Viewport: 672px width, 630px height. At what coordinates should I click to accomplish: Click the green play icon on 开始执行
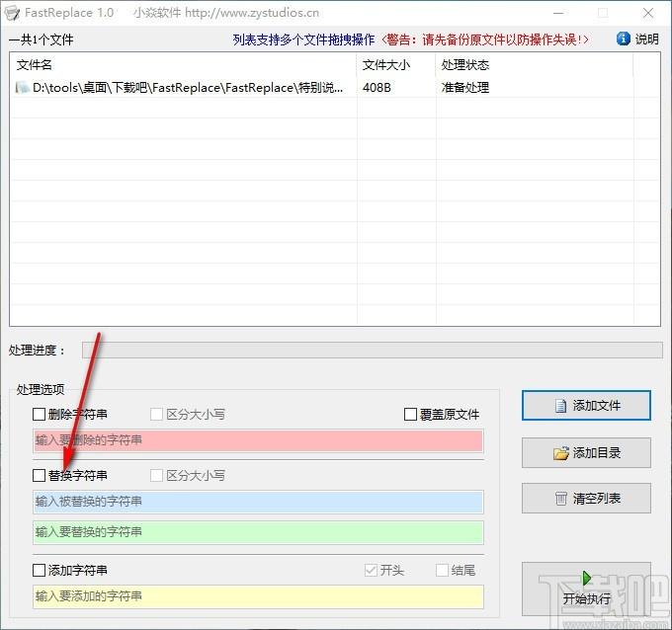pos(587,579)
